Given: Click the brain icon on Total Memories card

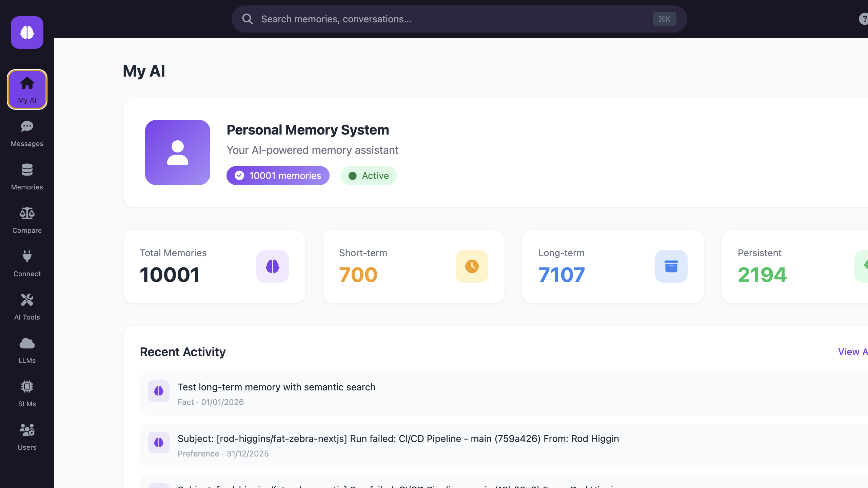Looking at the screenshot, I should click(273, 266).
